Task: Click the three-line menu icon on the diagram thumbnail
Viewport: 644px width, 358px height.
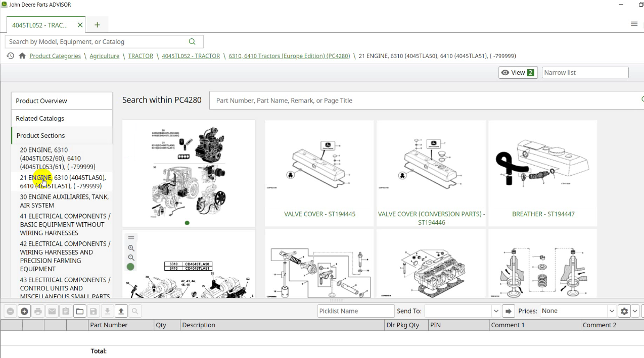Action: 131,238
